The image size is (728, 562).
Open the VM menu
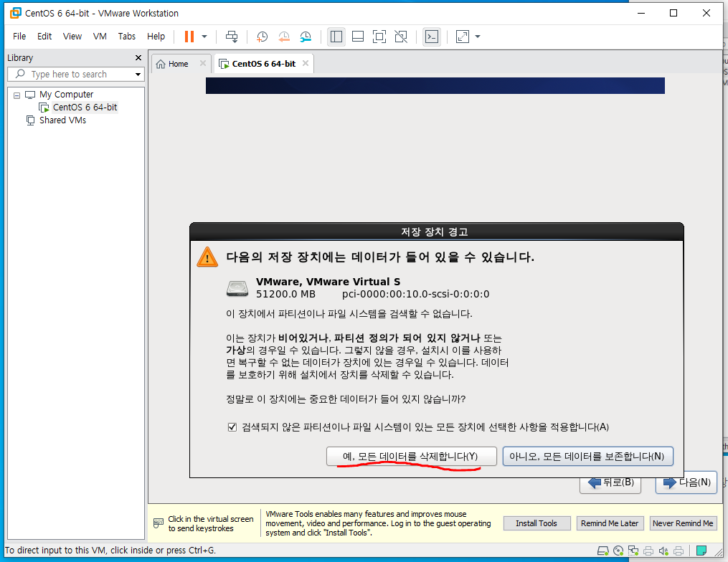coord(100,36)
